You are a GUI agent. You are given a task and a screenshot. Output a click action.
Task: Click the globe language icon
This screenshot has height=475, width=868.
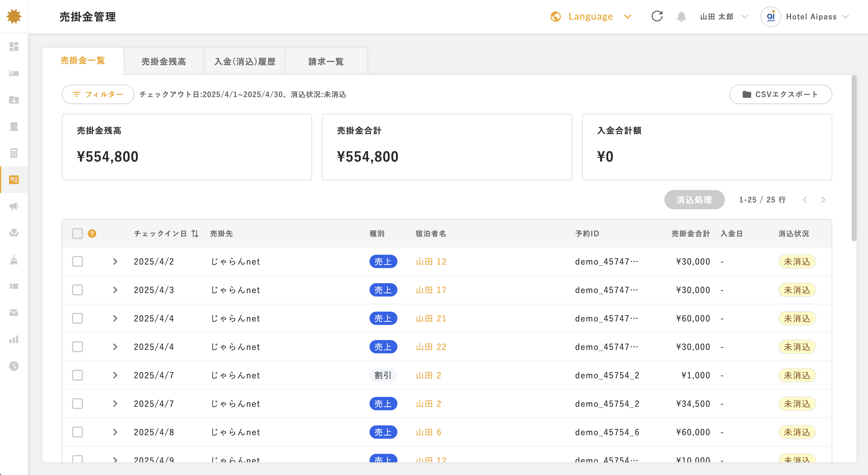click(556, 17)
